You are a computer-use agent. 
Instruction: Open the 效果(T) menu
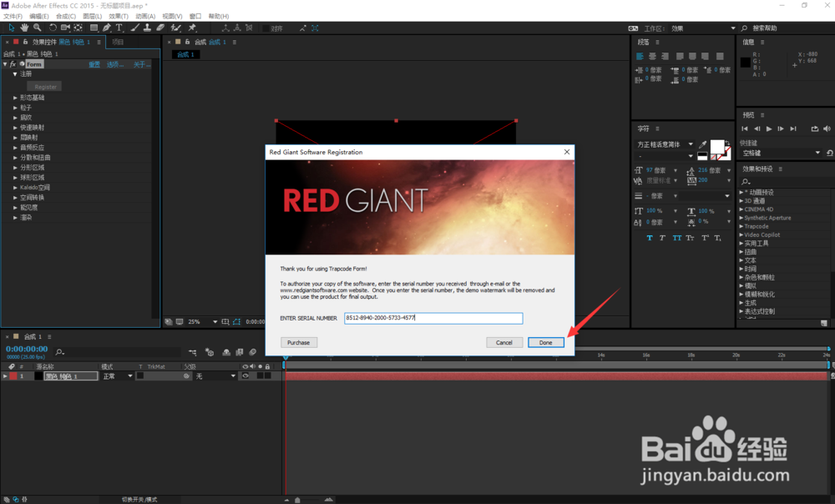(x=119, y=16)
